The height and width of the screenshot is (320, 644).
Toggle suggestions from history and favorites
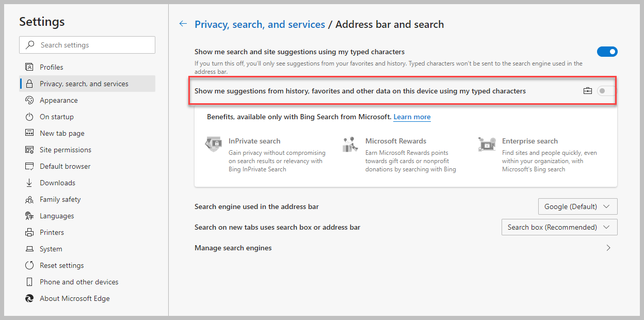[606, 91]
